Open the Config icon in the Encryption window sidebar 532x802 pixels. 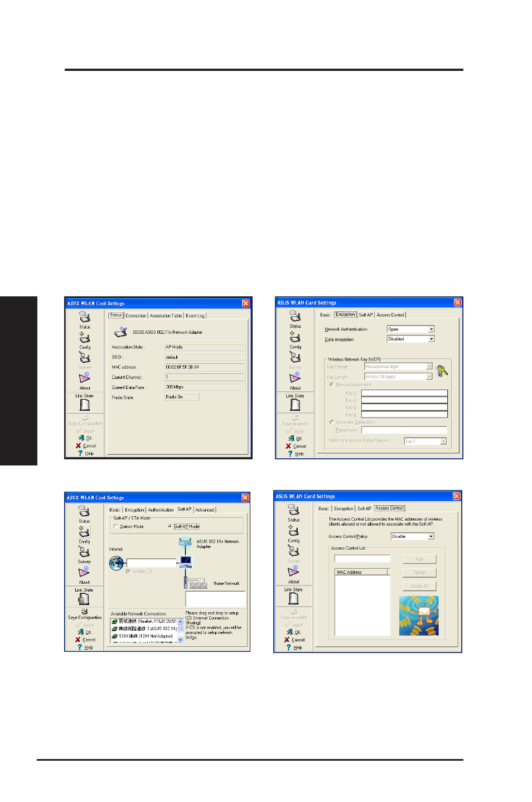295,337
